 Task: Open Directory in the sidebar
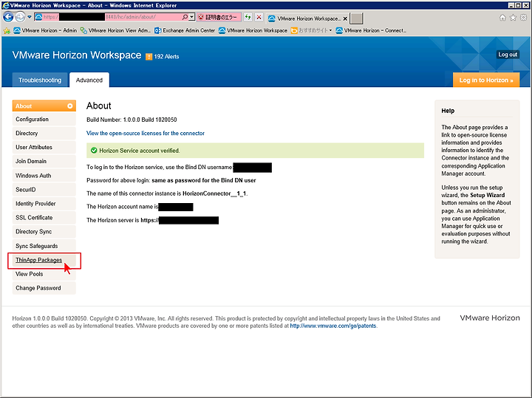(44, 133)
